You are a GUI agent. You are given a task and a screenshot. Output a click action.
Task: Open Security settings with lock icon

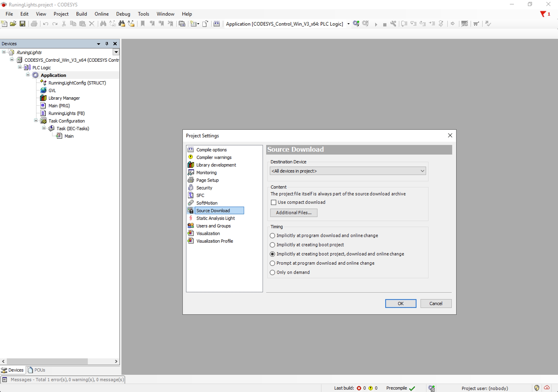point(204,188)
